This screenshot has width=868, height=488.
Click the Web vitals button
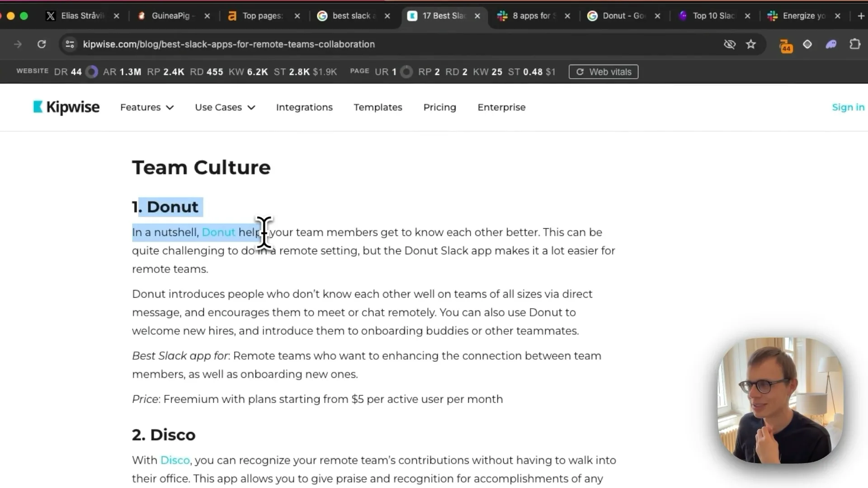coord(604,72)
